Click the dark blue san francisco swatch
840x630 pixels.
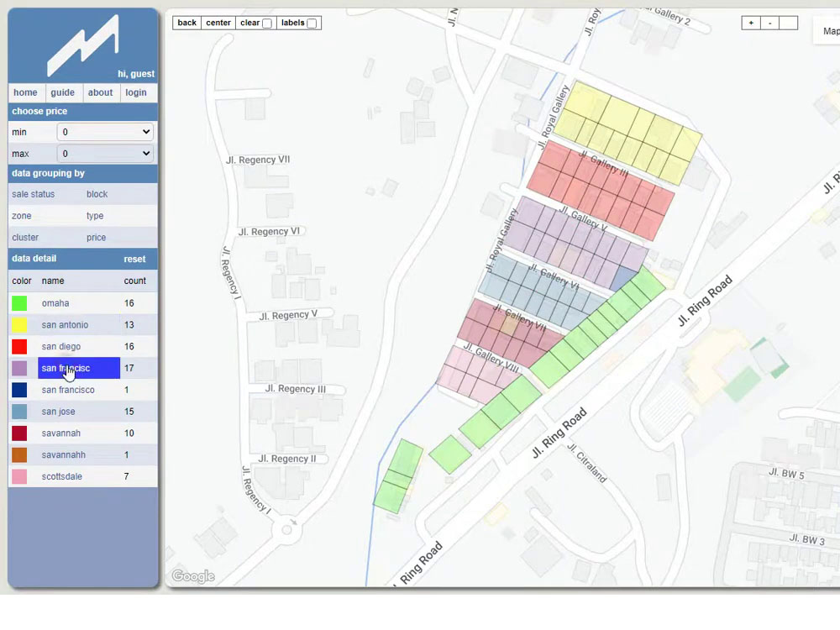click(19, 390)
